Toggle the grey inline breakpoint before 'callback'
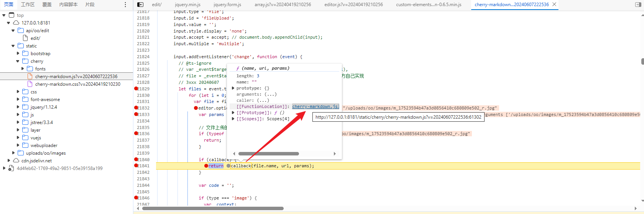This screenshot has width=644, height=214. point(228,166)
